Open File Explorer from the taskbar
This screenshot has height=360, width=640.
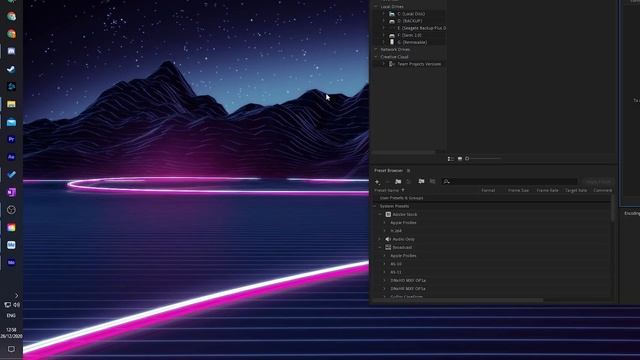coord(11,104)
